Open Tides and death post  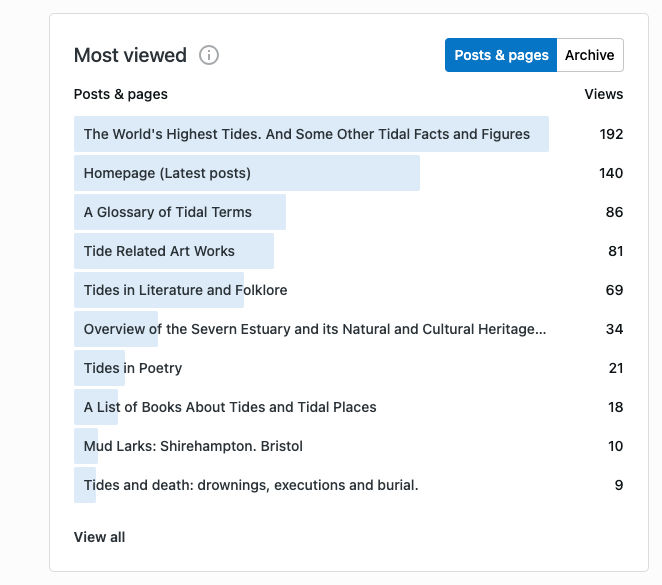[x=250, y=485]
